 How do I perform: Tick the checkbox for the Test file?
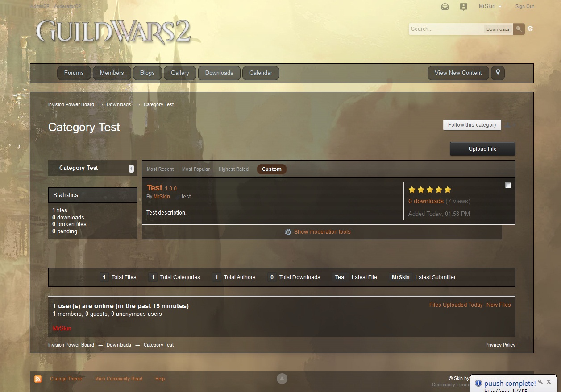(508, 185)
